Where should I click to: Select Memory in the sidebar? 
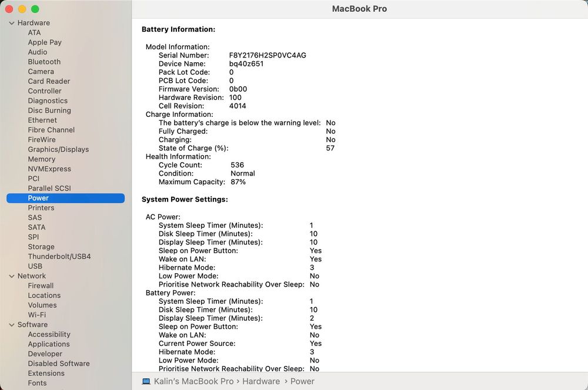pos(42,159)
